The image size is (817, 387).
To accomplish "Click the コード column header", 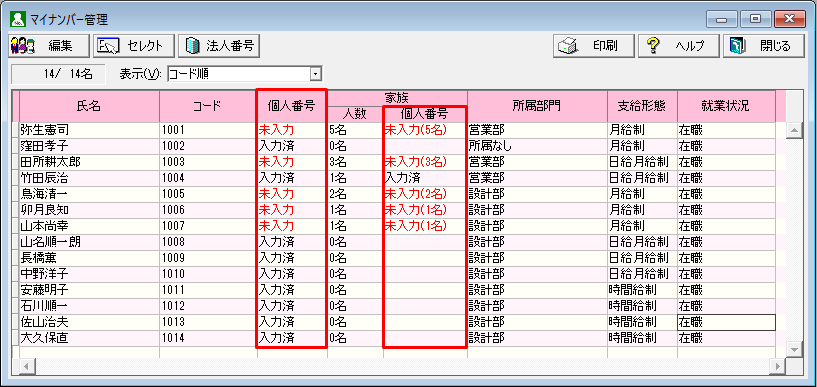I will pyautogui.click(x=208, y=106).
